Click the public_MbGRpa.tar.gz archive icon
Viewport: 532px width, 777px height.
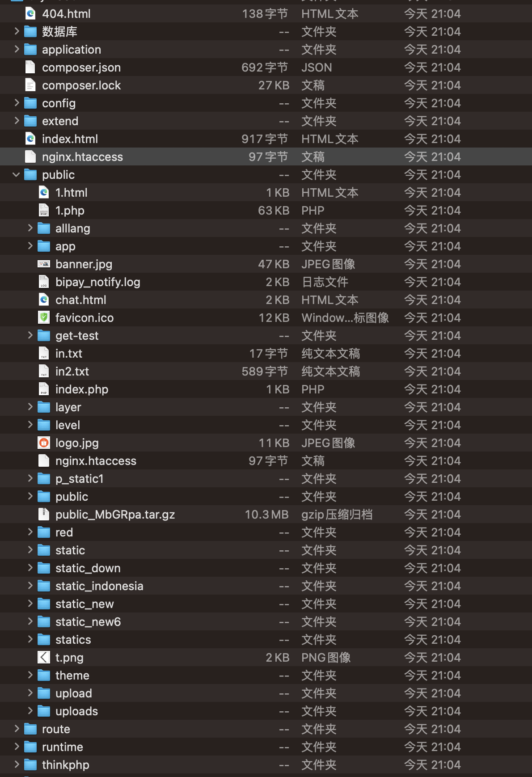44,515
